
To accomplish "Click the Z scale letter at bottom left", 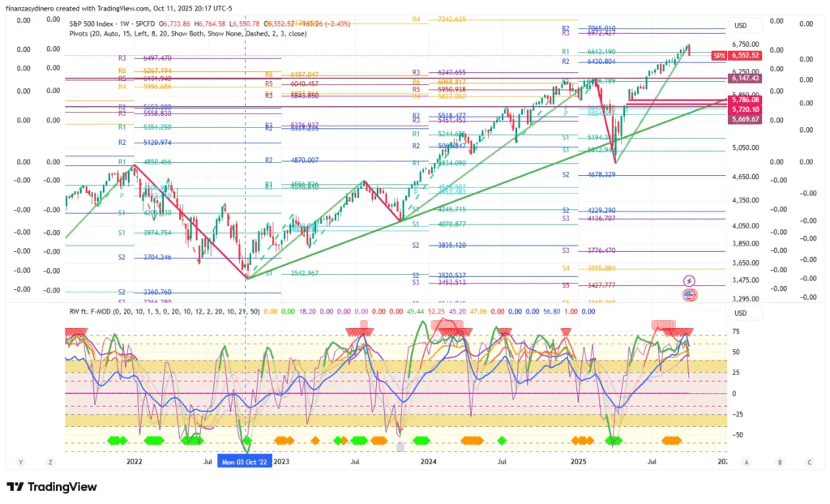I will [50, 462].
